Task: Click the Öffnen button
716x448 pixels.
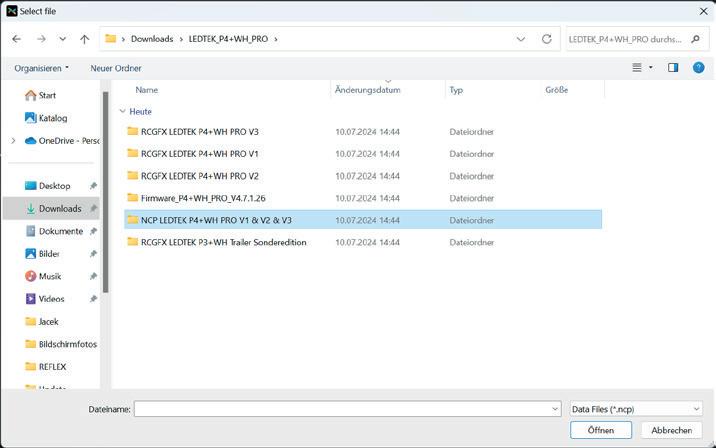Action: [601, 430]
